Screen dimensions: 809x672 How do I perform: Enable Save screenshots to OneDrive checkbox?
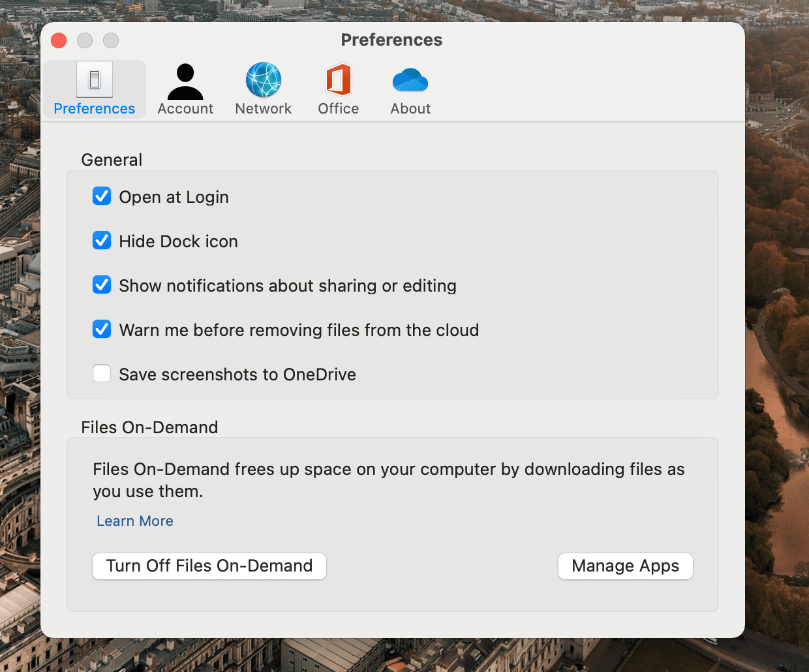[102, 374]
